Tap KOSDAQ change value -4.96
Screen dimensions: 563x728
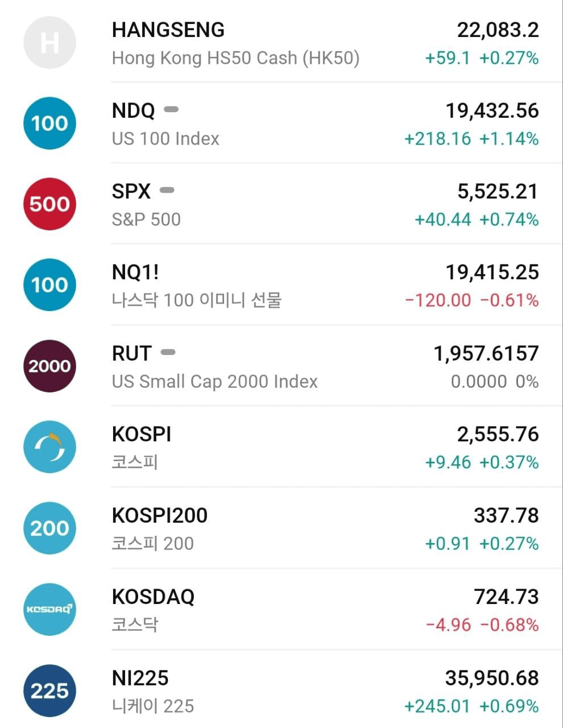449,625
